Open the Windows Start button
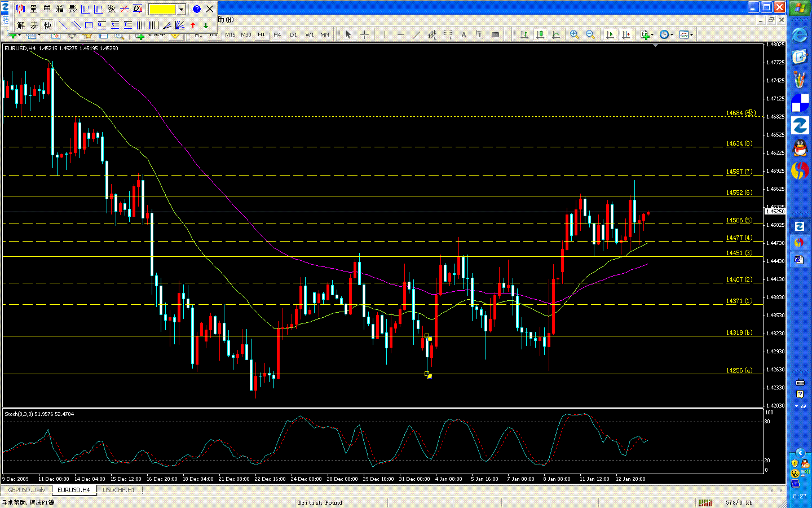This screenshot has height=508, width=812. 800,8
